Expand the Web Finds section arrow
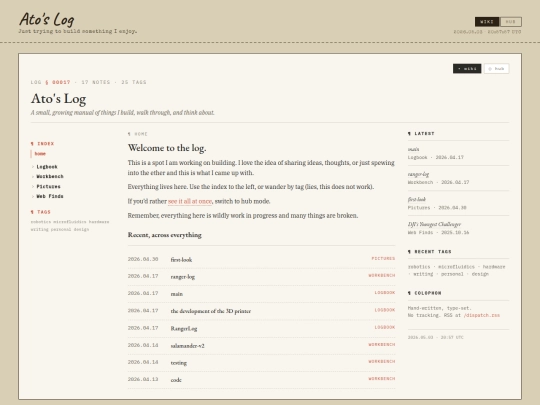The height and width of the screenshot is (405, 540). tap(33, 196)
